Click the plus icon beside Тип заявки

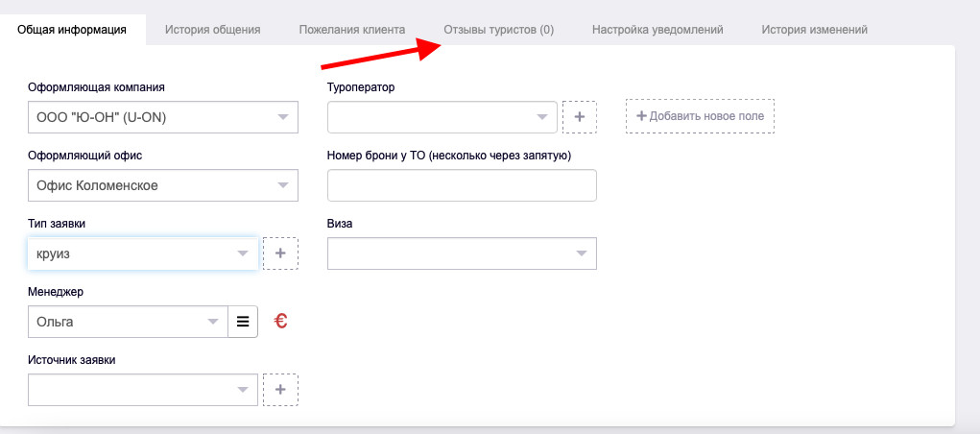point(280,253)
